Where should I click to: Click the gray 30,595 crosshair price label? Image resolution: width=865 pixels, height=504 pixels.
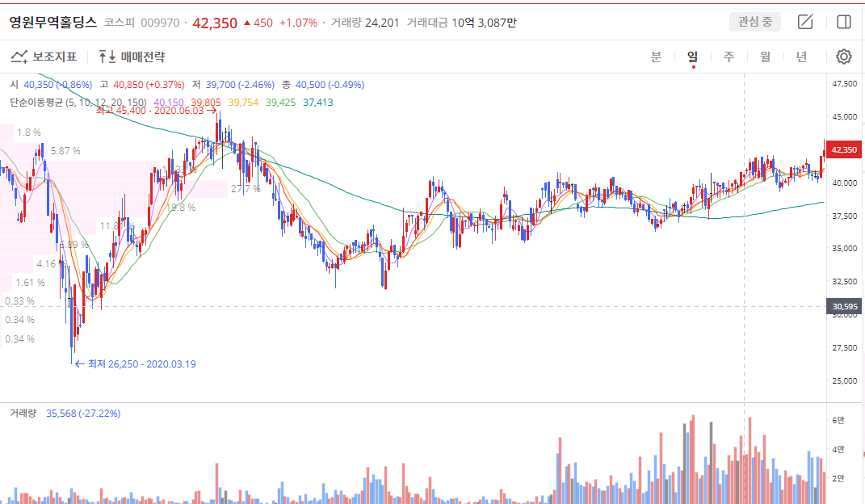844,306
